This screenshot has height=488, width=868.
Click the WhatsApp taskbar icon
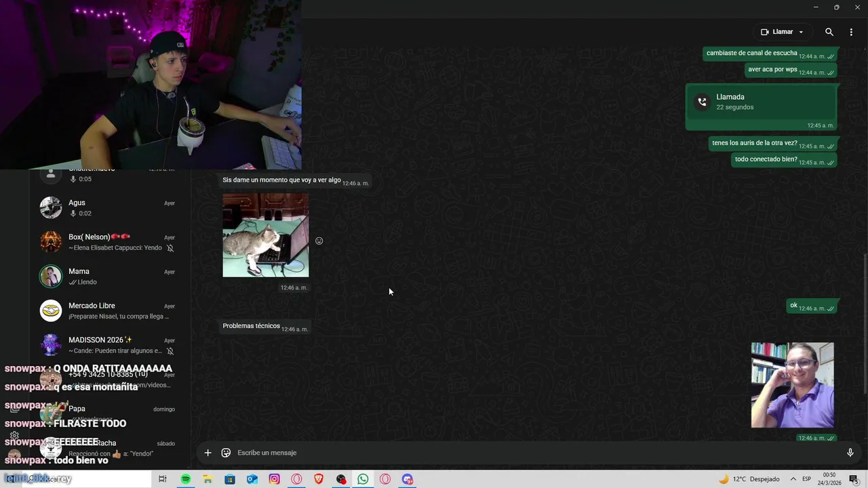(363, 479)
